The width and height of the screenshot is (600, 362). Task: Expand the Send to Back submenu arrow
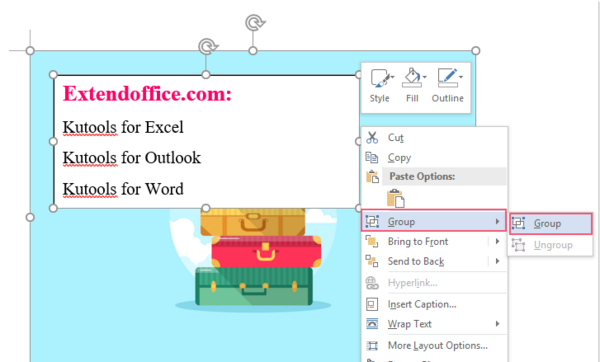click(497, 261)
